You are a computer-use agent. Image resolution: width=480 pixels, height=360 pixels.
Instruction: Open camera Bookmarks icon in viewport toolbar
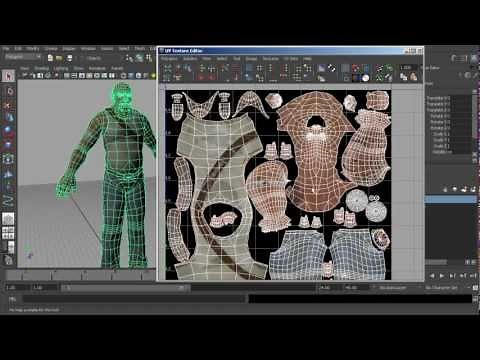[x=40, y=76]
